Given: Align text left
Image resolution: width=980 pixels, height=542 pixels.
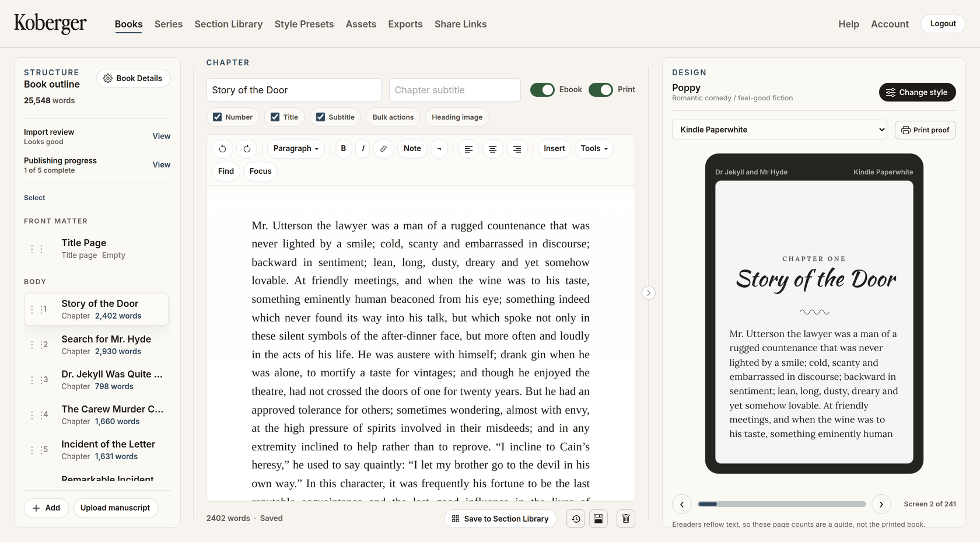Looking at the screenshot, I should pos(468,149).
